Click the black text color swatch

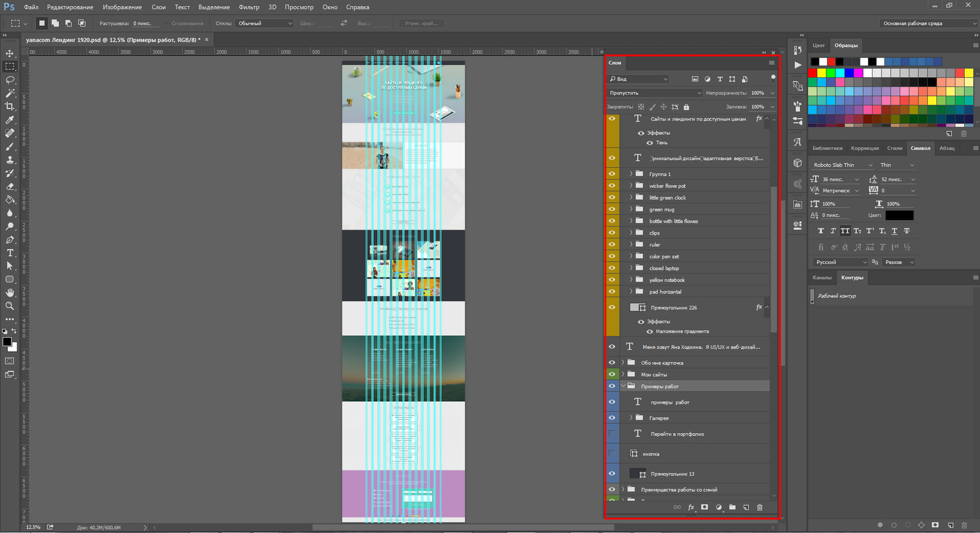tap(899, 215)
